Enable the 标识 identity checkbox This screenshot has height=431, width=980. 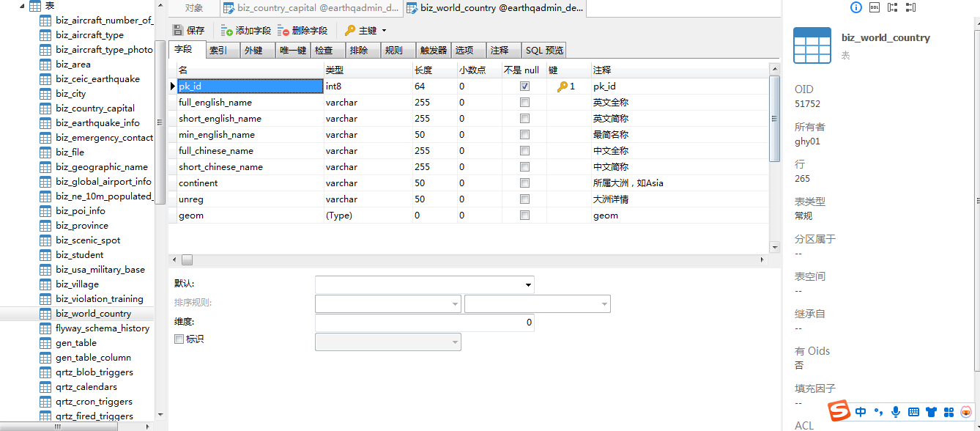pos(179,339)
